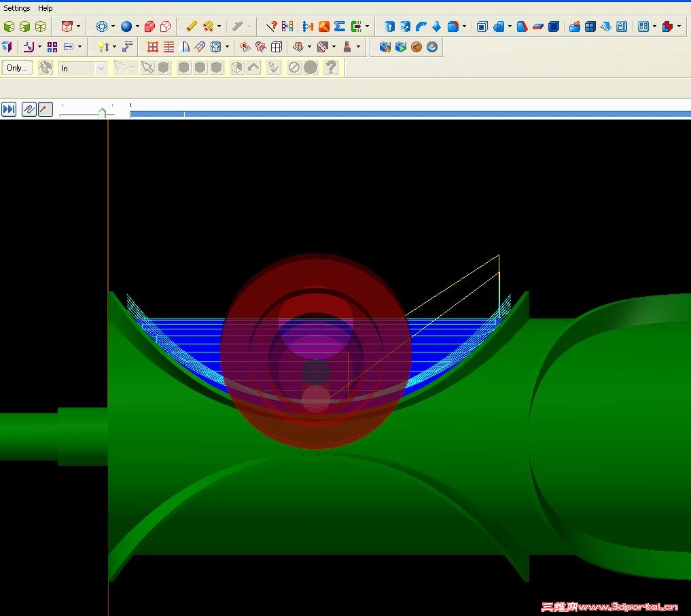Click the Only... filter button

click(17, 68)
